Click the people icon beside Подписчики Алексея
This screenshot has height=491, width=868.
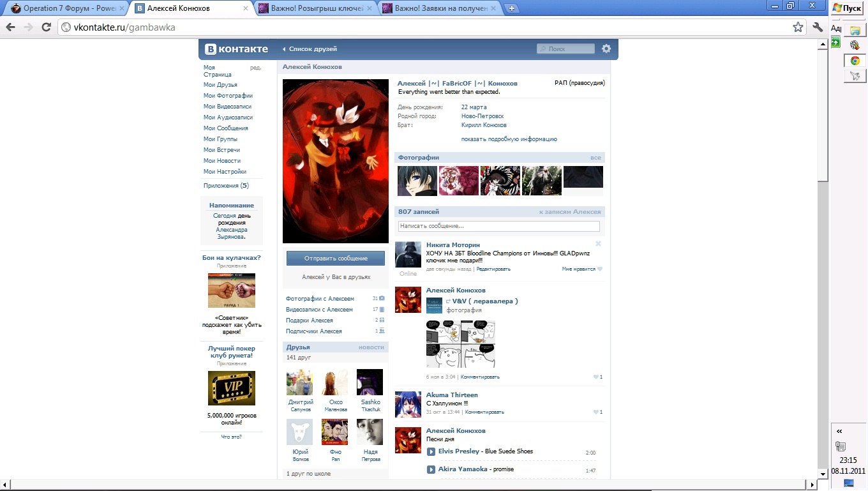click(x=382, y=331)
